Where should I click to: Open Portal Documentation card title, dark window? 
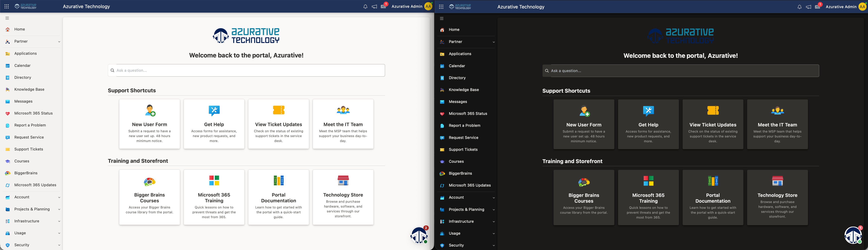click(713, 198)
